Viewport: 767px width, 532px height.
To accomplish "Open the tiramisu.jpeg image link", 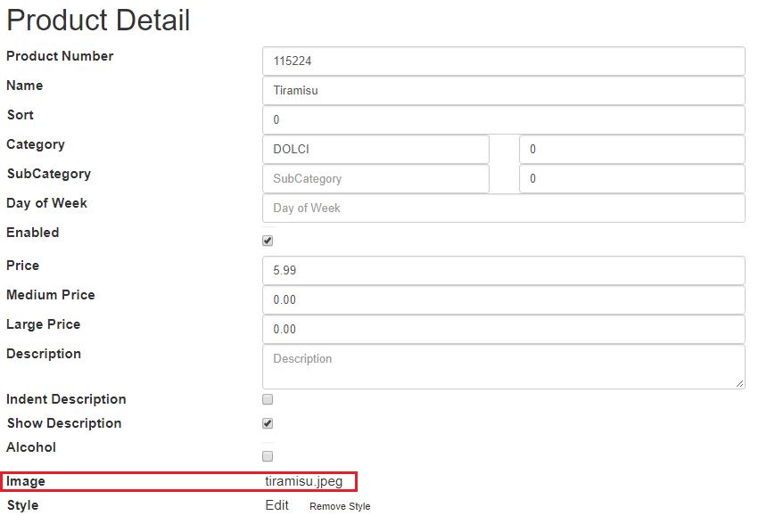I will pyautogui.click(x=304, y=481).
